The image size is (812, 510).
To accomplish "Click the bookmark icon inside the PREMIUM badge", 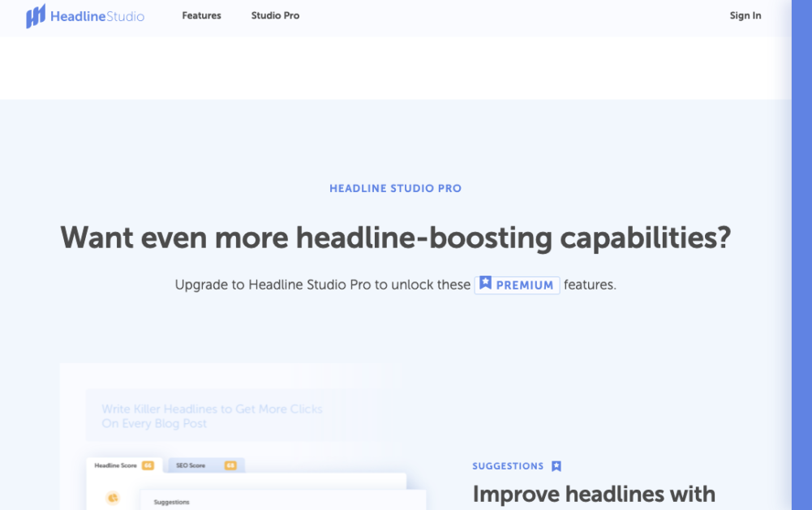I will [x=484, y=284].
